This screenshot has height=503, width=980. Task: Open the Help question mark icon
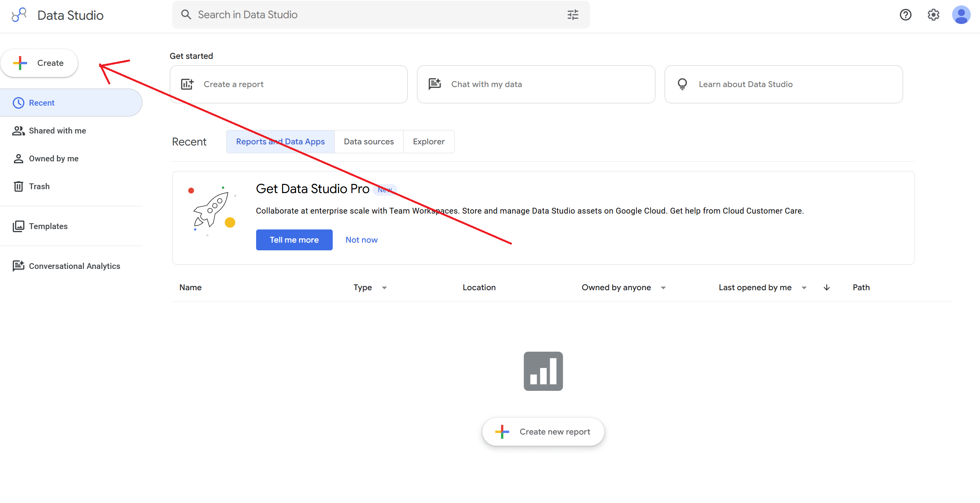(905, 15)
